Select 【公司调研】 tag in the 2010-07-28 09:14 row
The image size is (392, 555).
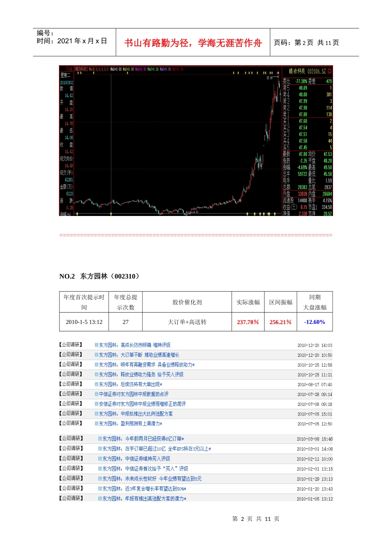tap(71, 394)
